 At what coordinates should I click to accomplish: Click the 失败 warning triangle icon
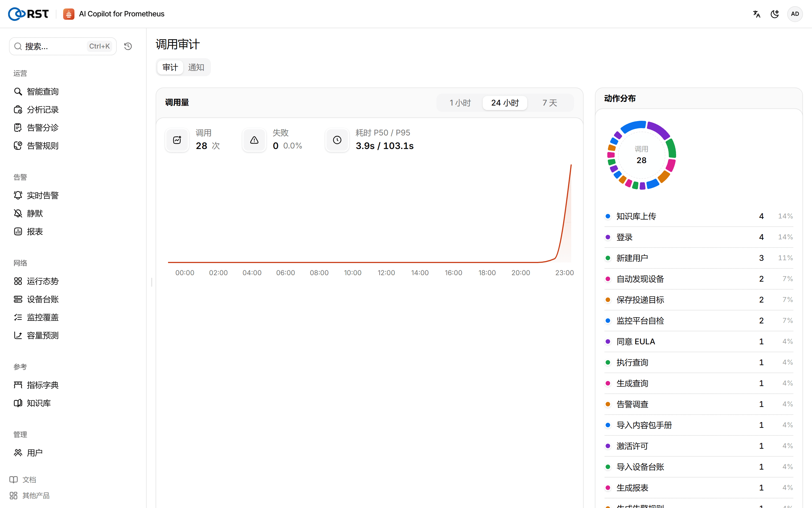pyautogui.click(x=254, y=140)
